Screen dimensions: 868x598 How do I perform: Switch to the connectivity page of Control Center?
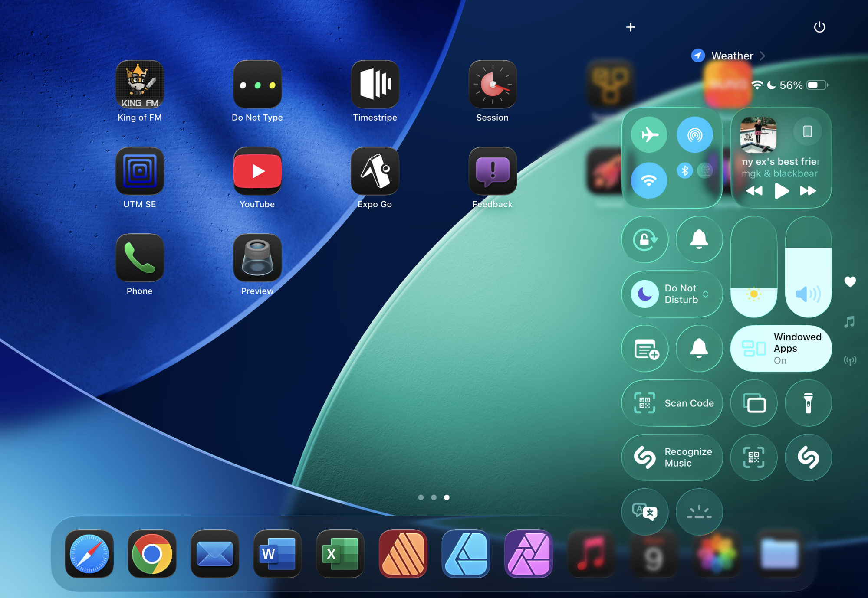(x=849, y=360)
